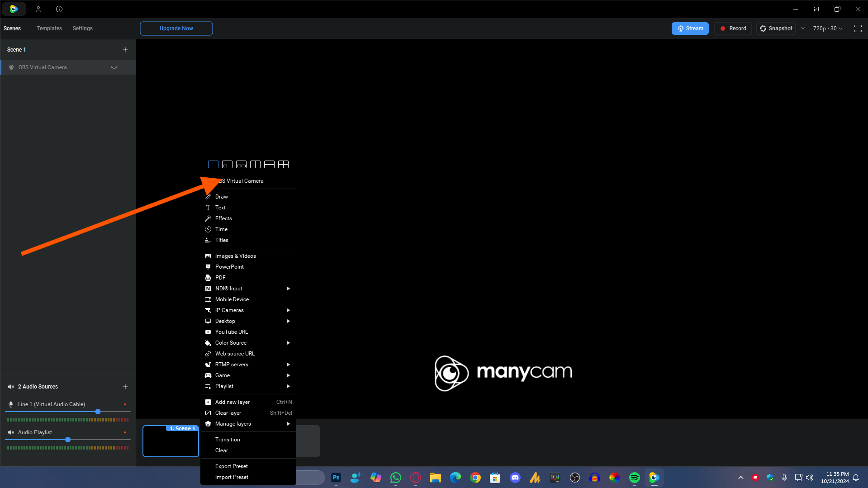Screen dimensions: 868x488
Task: Choose Clear layer in the menu
Action: point(248,413)
